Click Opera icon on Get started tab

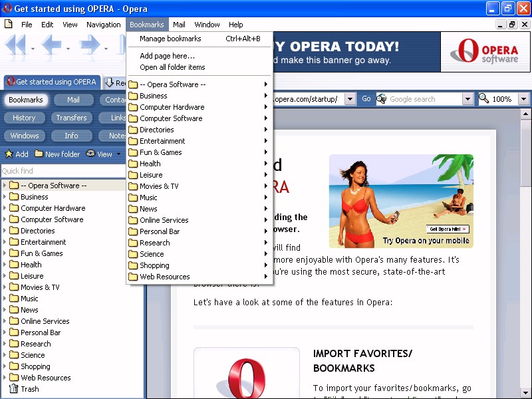(x=11, y=81)
